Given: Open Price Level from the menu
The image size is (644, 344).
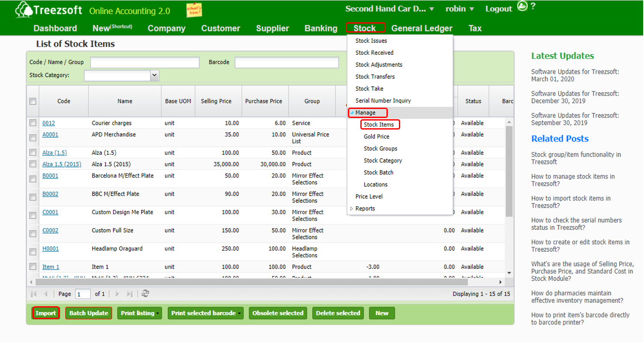Looking at the screenshot, I should coord(369,196).
